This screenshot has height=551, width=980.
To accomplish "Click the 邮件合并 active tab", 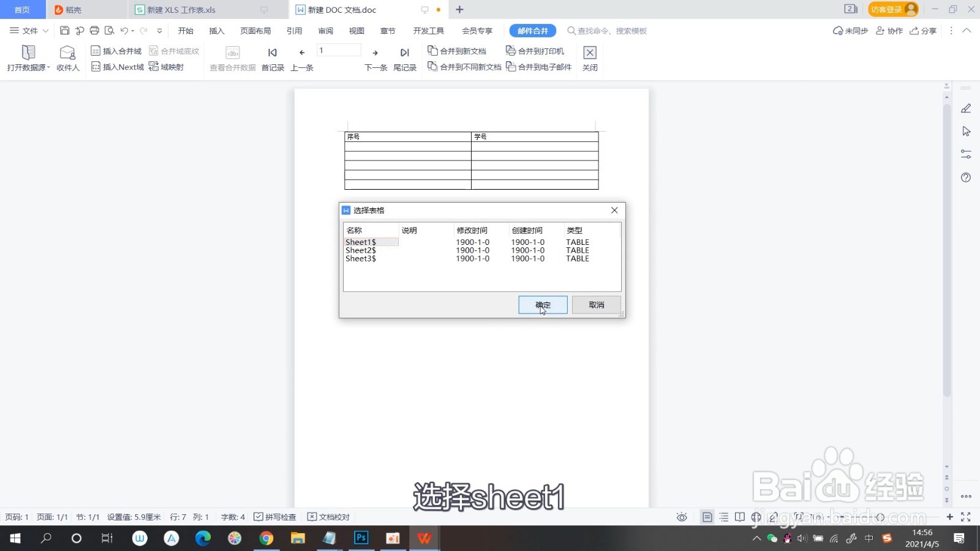I will click(533, 31).
